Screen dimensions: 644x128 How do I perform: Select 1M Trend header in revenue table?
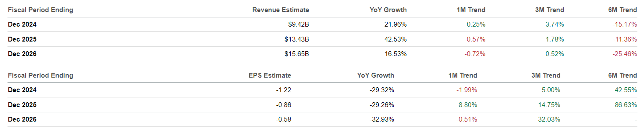(471, 10)
